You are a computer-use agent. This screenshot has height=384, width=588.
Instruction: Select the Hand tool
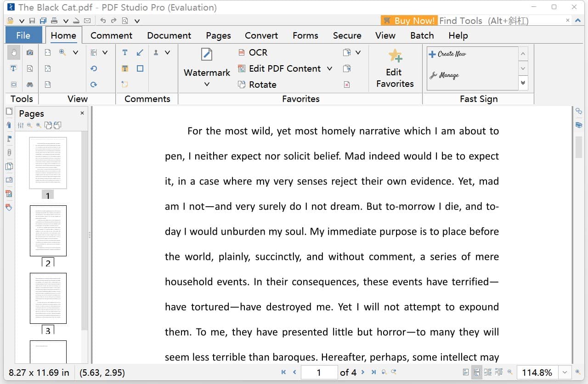[x=14, y=52]
